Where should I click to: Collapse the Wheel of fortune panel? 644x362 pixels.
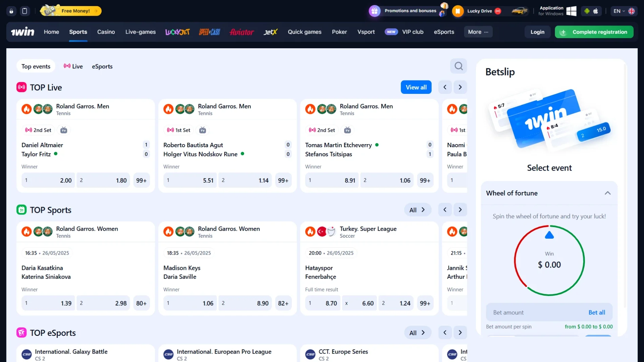pos(607,193)
